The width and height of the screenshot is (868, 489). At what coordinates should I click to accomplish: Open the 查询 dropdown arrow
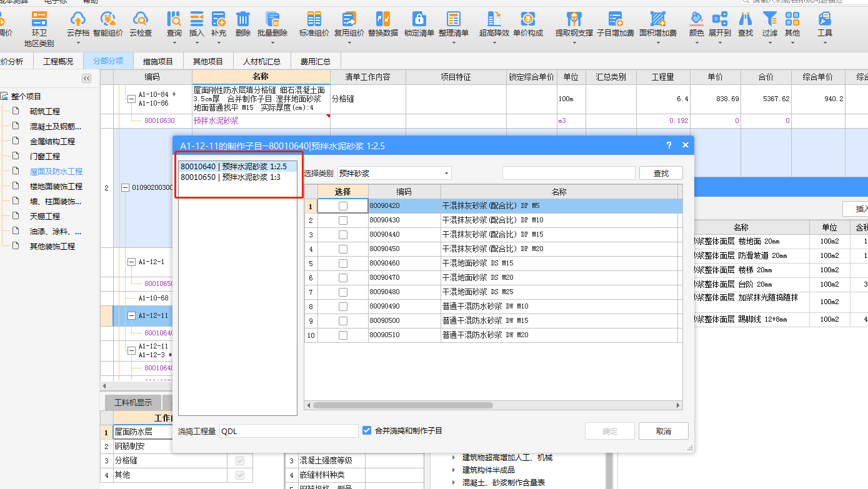(174, 43)
